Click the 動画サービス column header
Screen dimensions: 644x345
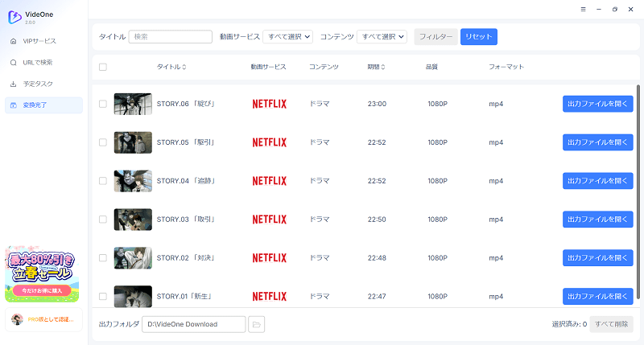(269, 67)
